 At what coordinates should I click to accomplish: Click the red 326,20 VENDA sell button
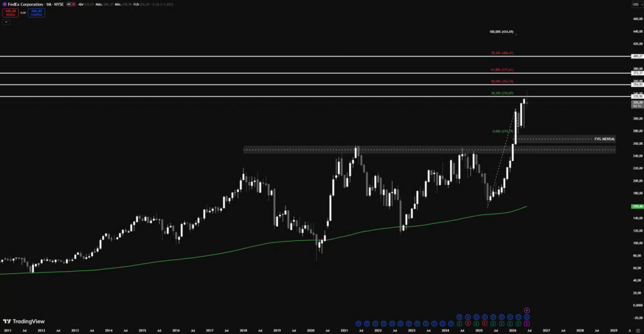pos(10,13)
